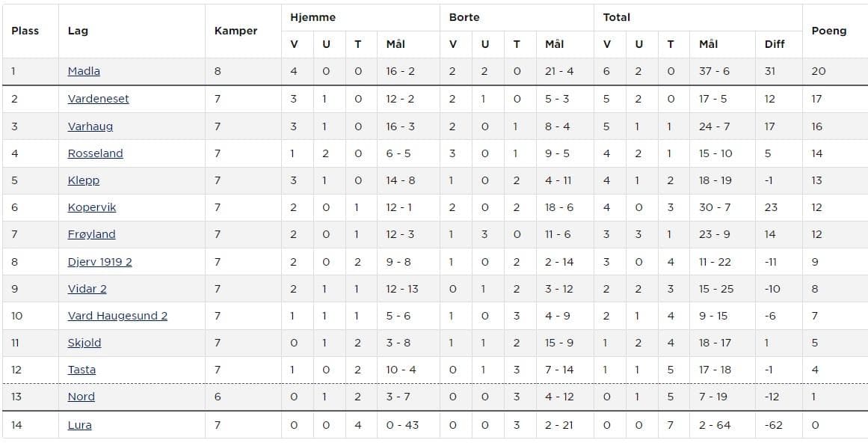Click the Poeng column header
This screenshot has height=443, width=868.
tap(828, 31)
